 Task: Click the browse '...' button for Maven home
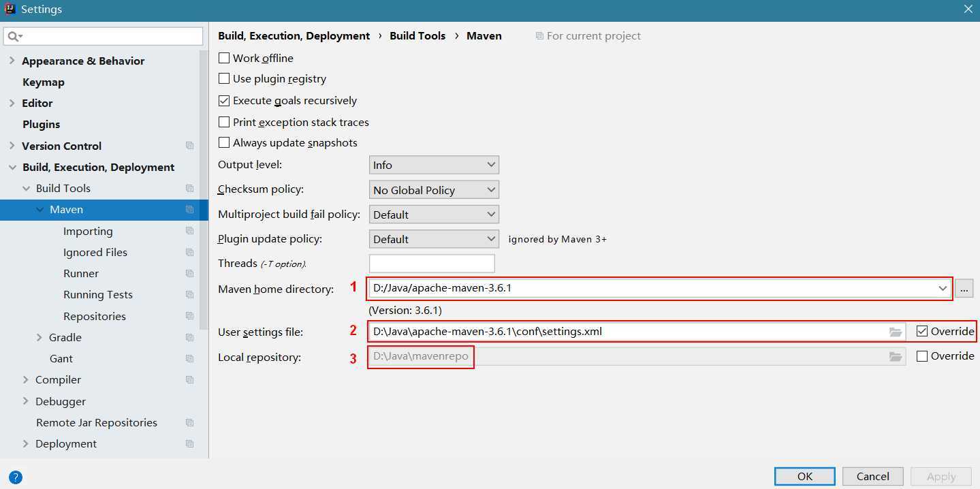[x=964, y=288]
